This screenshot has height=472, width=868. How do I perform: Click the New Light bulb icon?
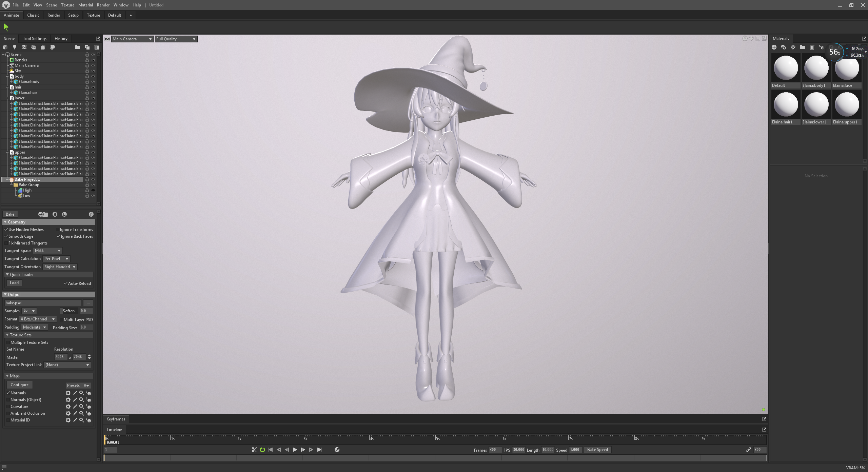coord(14,47)
